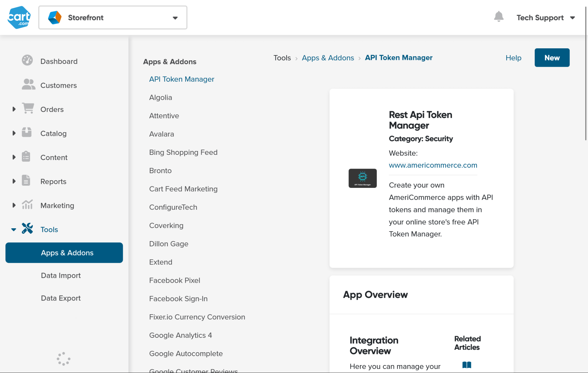Click the Orders shopping cart icon
588x373 pixels.
pyautogui.click(x=28, y=108)
